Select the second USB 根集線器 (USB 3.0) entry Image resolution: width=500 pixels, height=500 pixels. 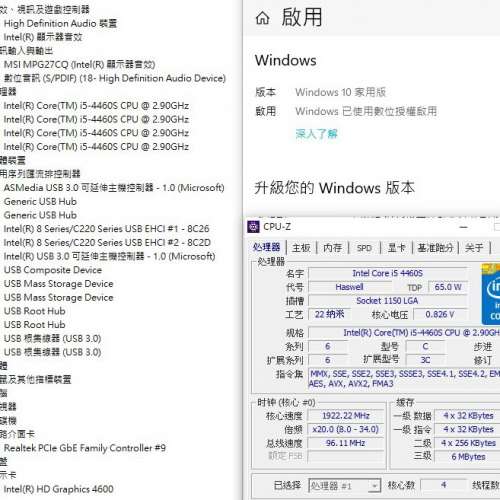coord(53,352)
